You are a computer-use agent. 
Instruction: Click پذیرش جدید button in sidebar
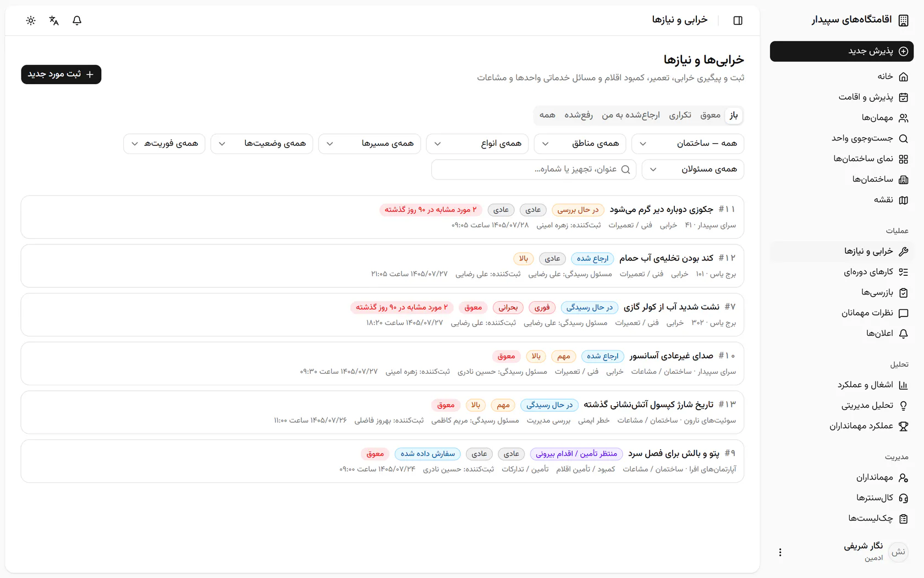point(842,51)
